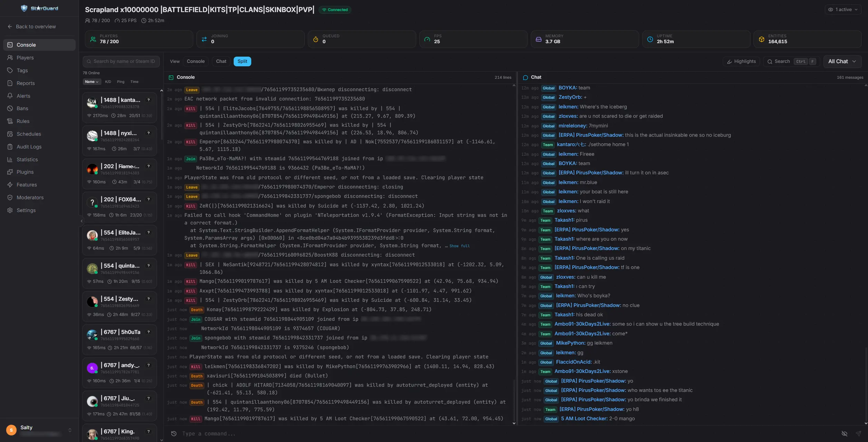Screen dimensions: 868x442
Task: Toggle the Name sort order in player list
Action: [91, 81]
